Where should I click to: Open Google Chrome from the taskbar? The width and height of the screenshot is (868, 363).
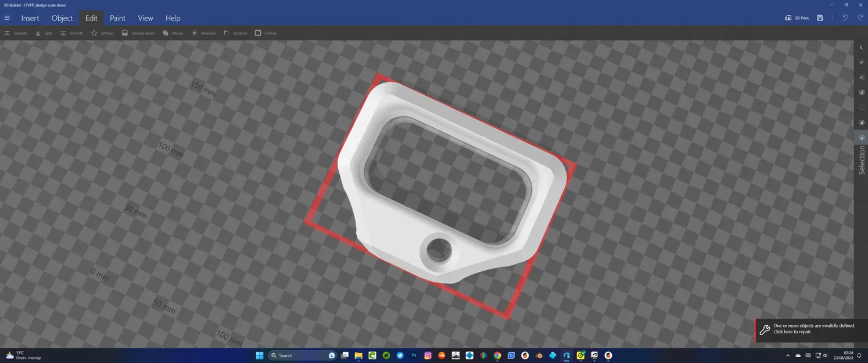click(497, 355)
